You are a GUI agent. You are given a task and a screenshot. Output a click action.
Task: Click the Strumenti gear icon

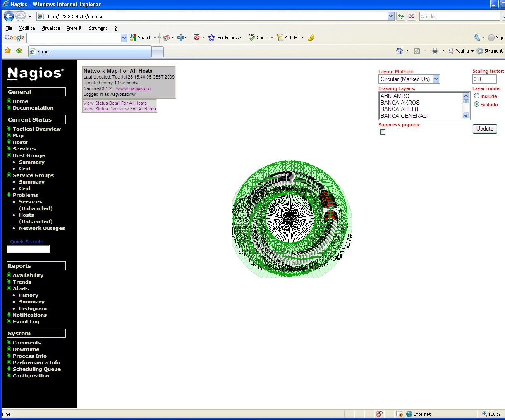(x=480, y=51)
